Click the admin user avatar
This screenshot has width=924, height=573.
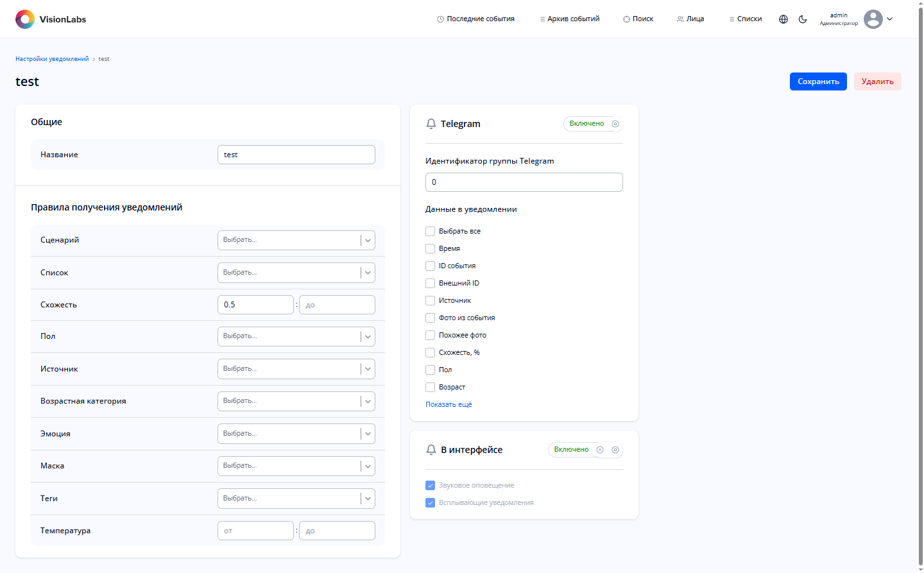pyautogui.click(x=873, y=19)
